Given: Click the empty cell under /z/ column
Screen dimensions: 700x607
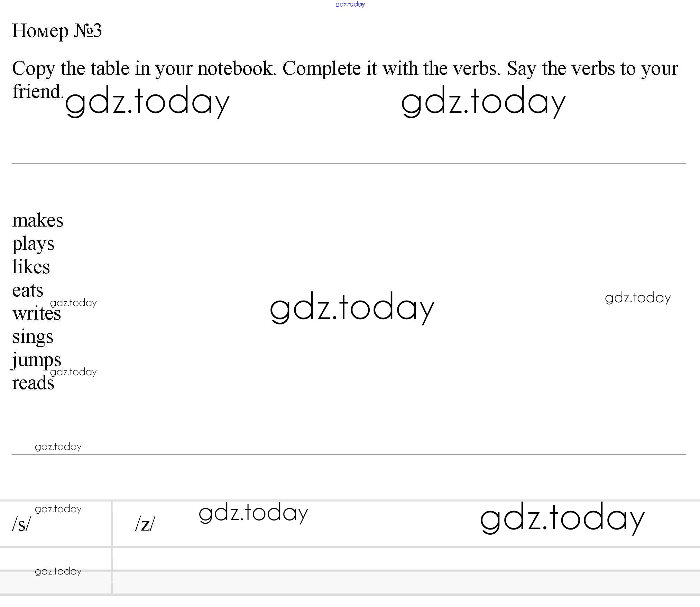Looking at the screenshot, I should [406, 559].
